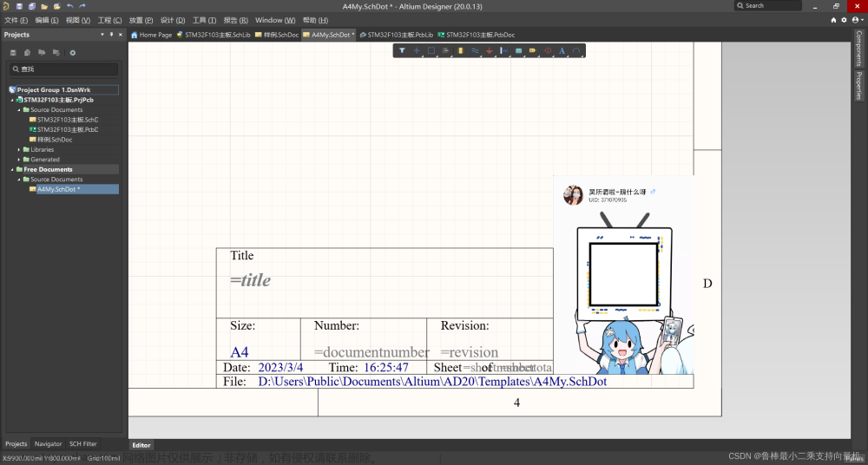Close the Projects panel
The image size is (868, 465).
(121, 35)
